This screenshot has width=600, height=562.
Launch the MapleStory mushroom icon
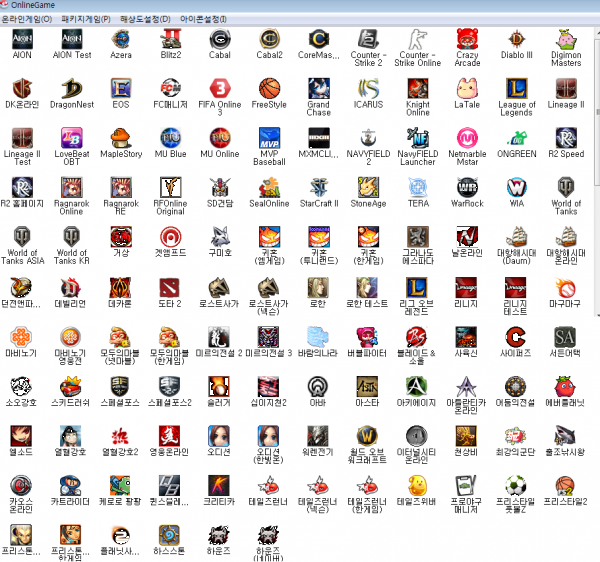click(121, 138)
